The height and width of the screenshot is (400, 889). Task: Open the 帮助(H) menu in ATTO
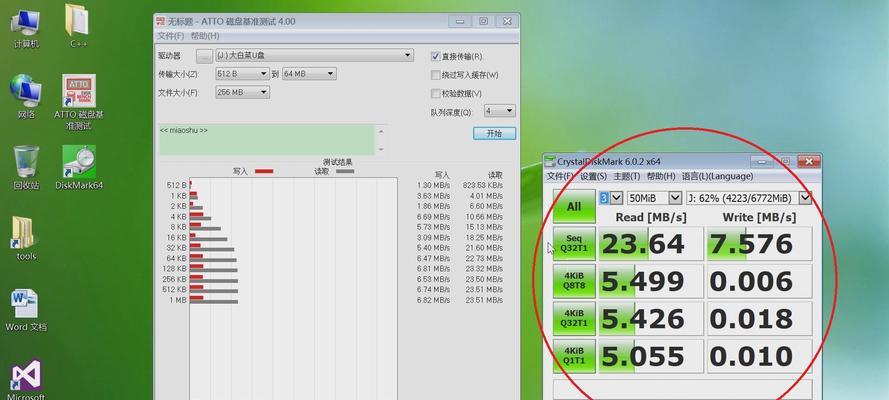pos(205,36)
